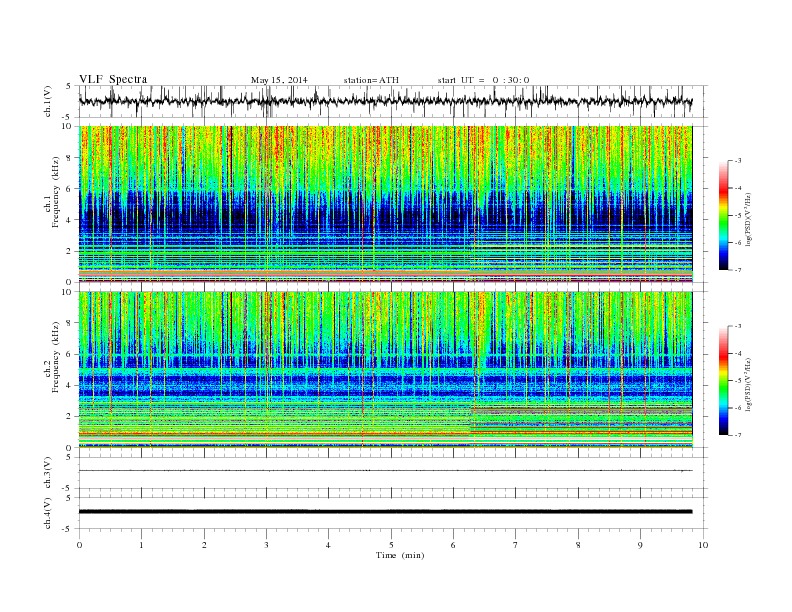Click the lower color scale bar for ch.2
This screenshot has width=792, height=612.
click(723, 381)
